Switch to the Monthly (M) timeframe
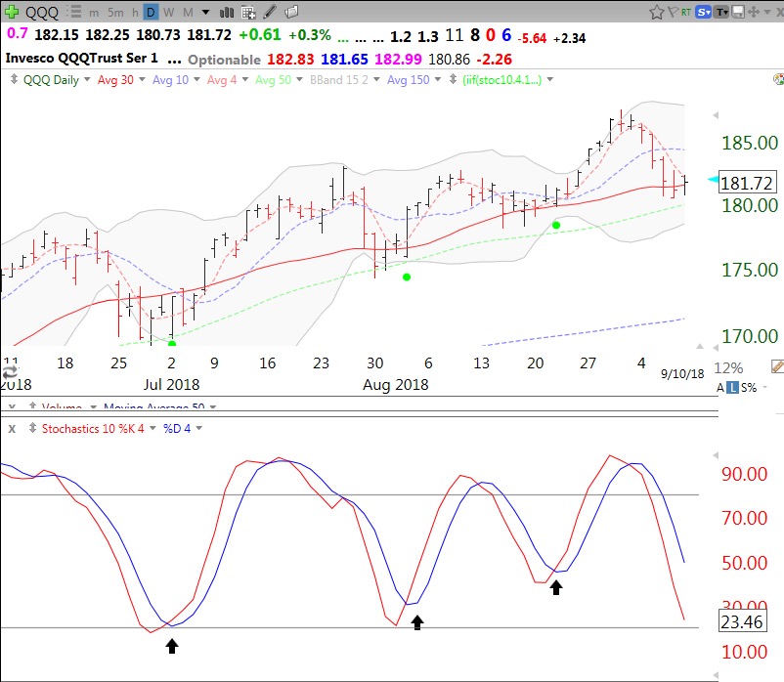The height and width of the screenshot is (682, 784). tap(188, 12)
